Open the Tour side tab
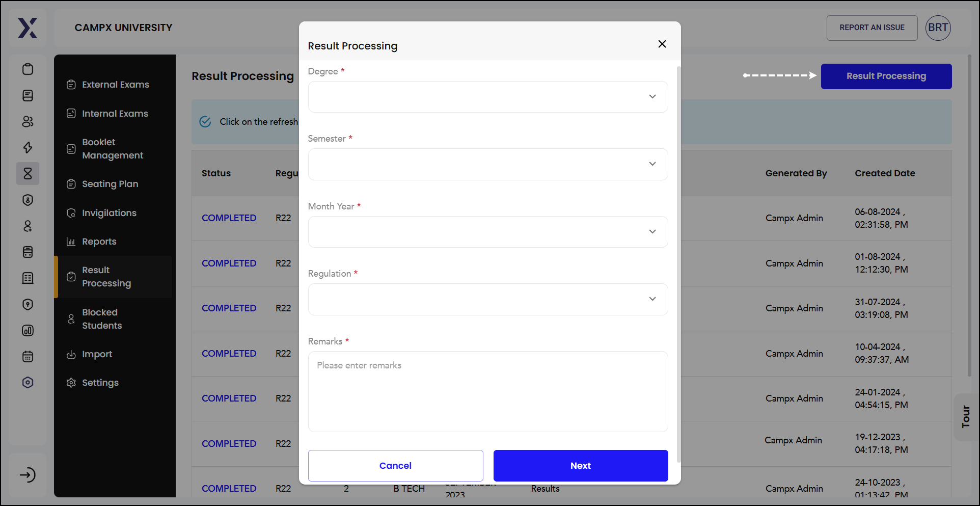 pos(966,417)
